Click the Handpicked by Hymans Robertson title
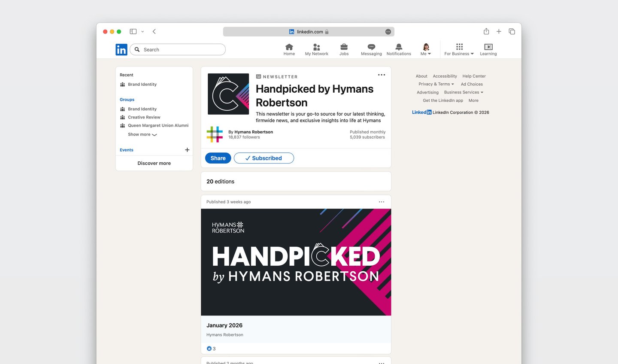Viewport: 618px width, 364px height. pos(315,96)
